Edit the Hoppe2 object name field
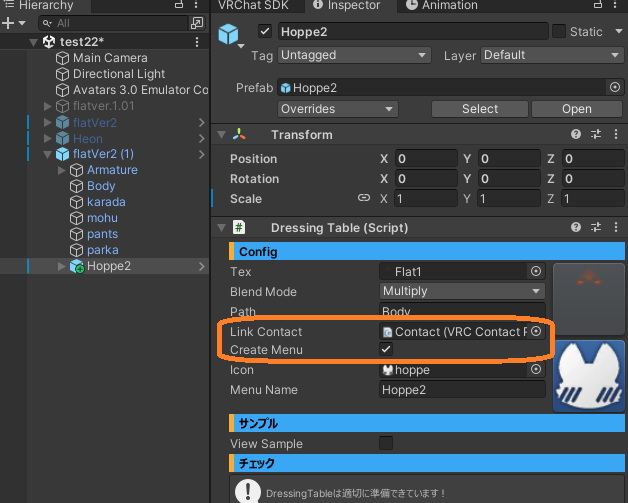This screenshot has height=503, width=628. pyautogui.click(x=413, y=32)
